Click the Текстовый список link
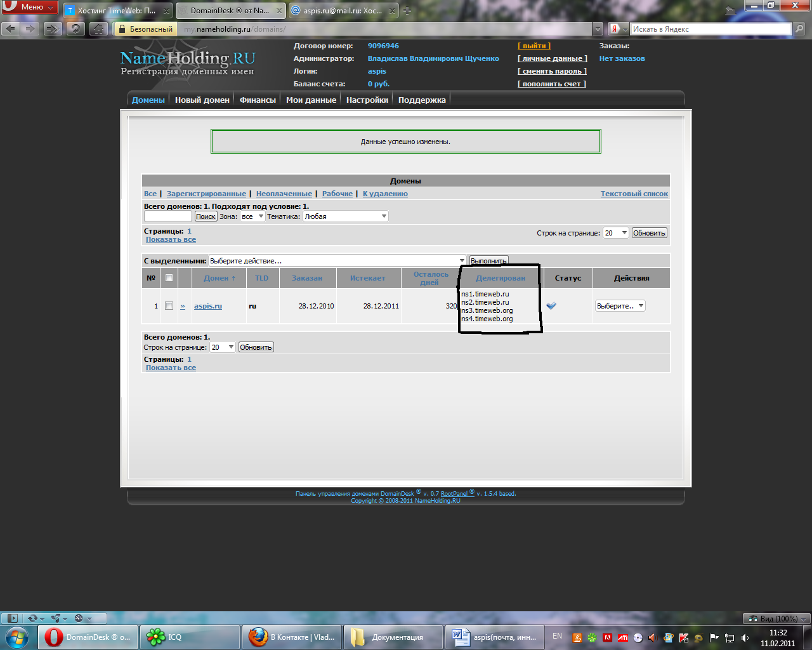 point(634,194)
